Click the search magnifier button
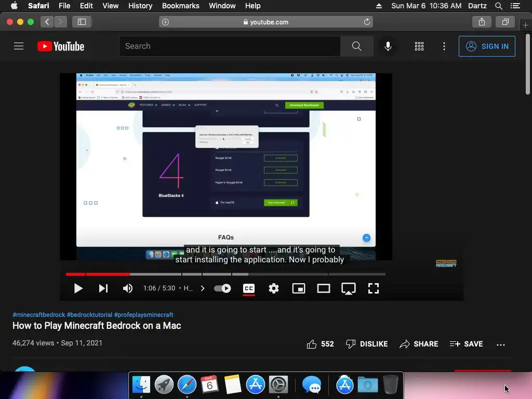Image resolution: width=532 pixels, height=399 pixels. tap(356, 46)
